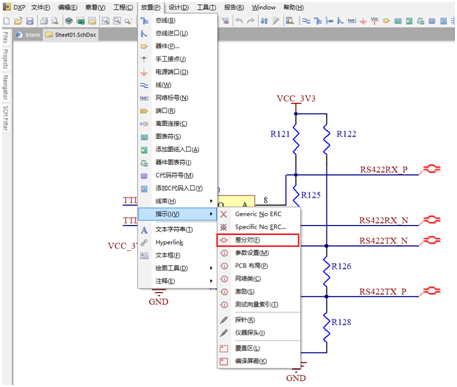Choose 图表符(S) menu entry
The width and height of the screenshot is (457, 387).
177,137
